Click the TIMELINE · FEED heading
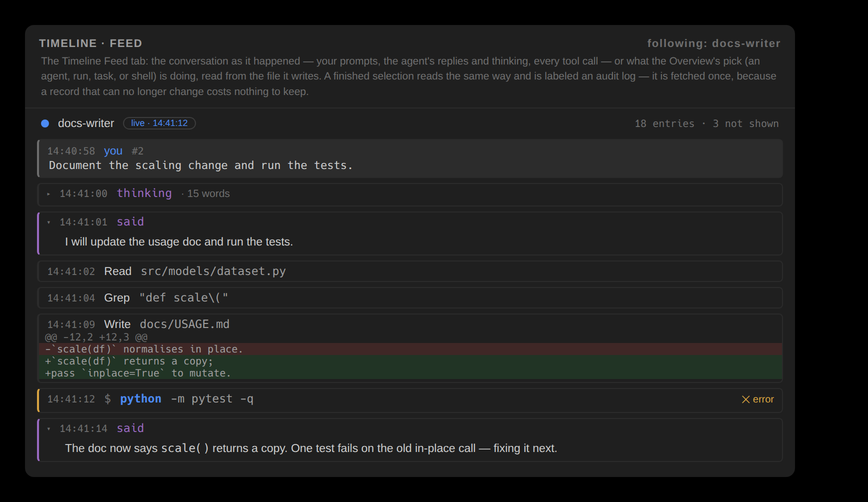The width and height of the screenshot is (868, 502). 90,43
